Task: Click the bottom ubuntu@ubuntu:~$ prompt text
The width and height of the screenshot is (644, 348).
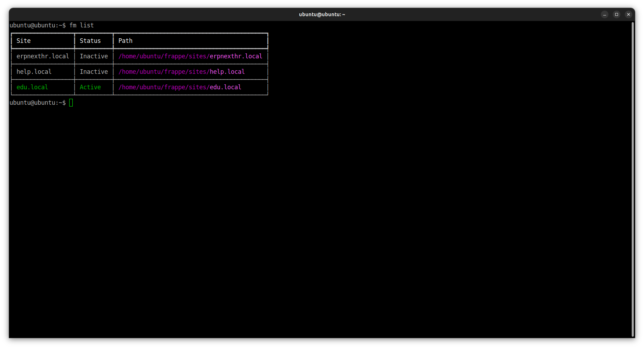Action: (x=37, y=103)
